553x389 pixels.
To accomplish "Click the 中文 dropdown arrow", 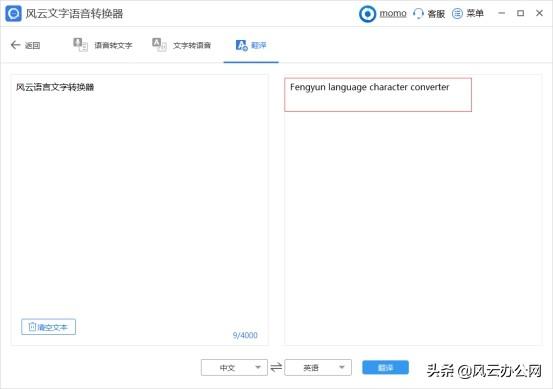I will [x=258, y=367].
